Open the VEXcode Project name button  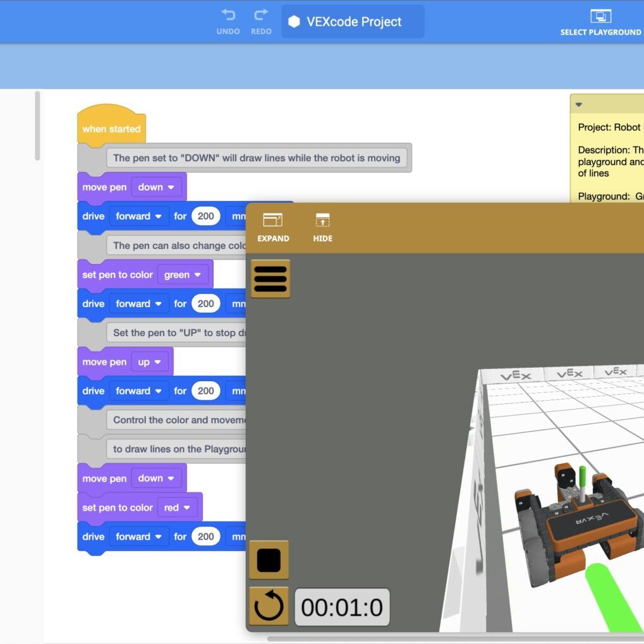pyautogui.click(x=353, y=21)
